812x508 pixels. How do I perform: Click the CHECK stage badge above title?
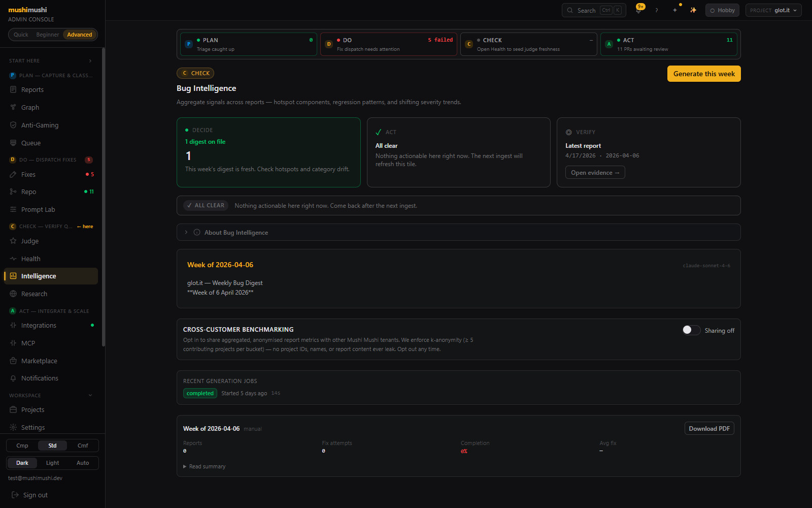pos(195,73)
